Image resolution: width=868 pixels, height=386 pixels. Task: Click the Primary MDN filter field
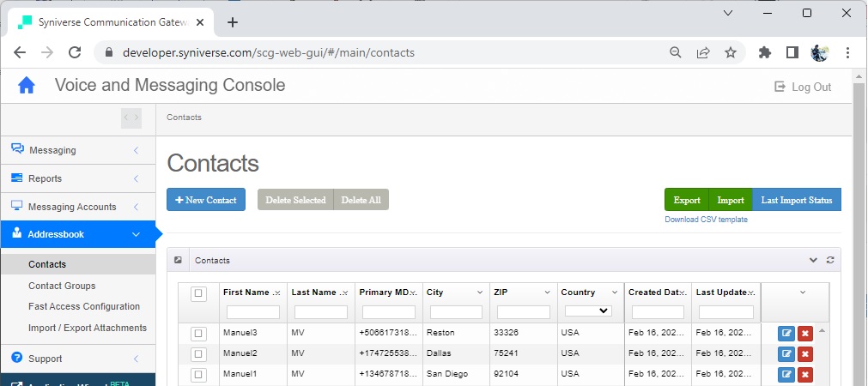[x=389, y=312]
